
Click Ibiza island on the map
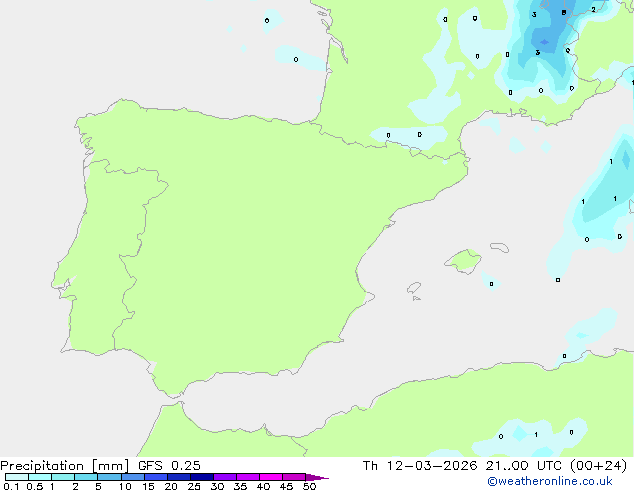[x=414, y=288]
